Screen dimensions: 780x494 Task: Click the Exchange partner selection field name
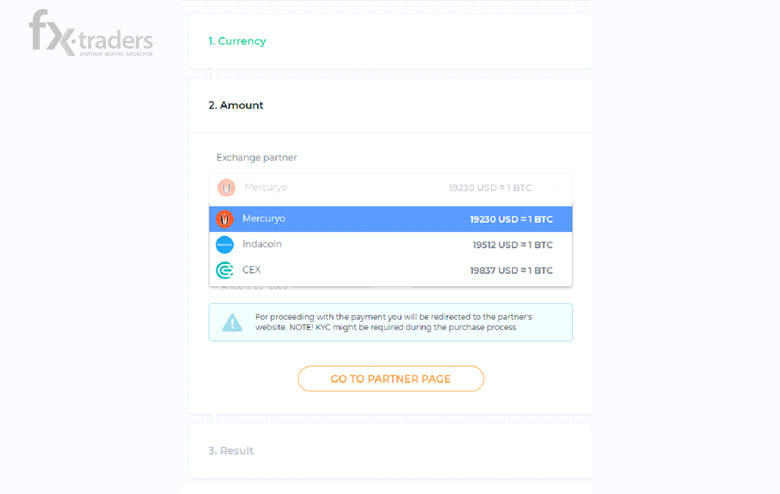(265, 188)
